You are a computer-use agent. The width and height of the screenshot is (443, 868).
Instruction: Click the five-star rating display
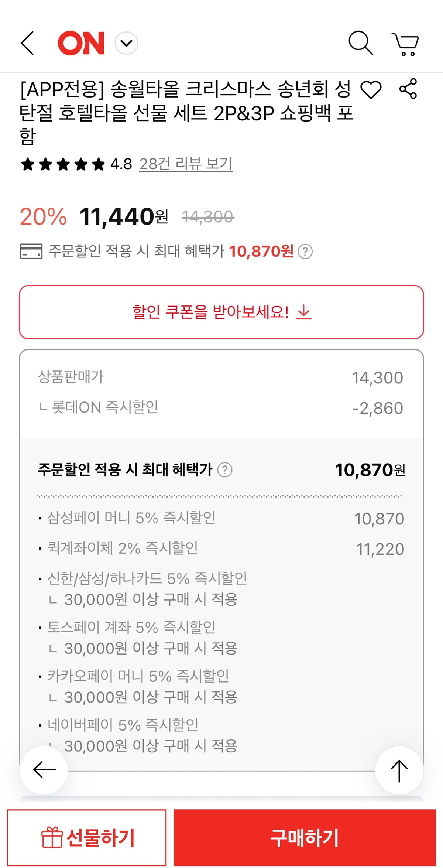click(63, 164)
